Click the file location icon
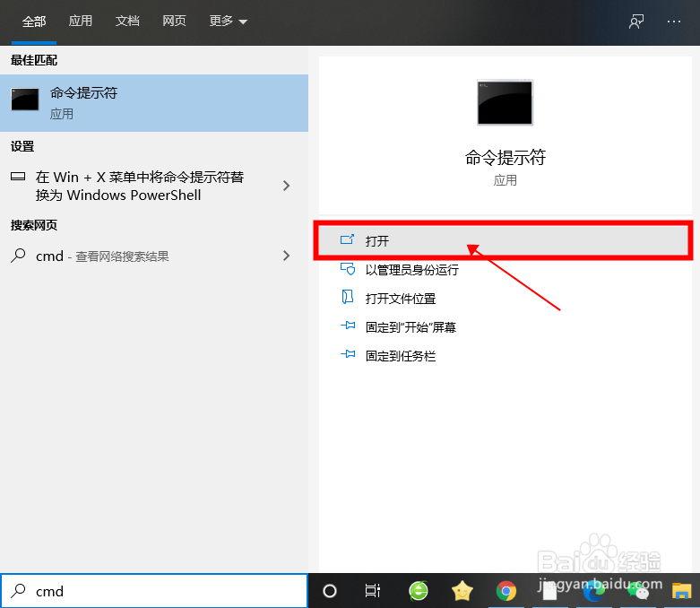The image size is (700, 608). [348, 297]
